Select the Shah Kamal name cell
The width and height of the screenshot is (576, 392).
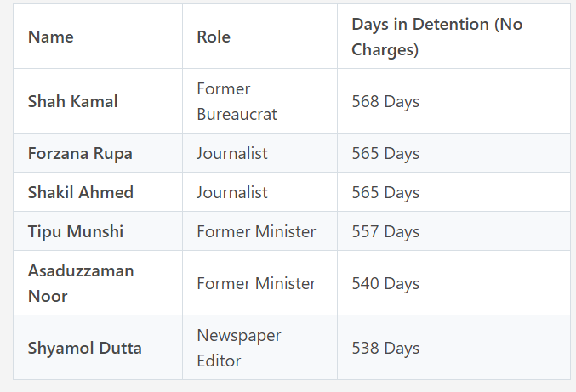72,101
